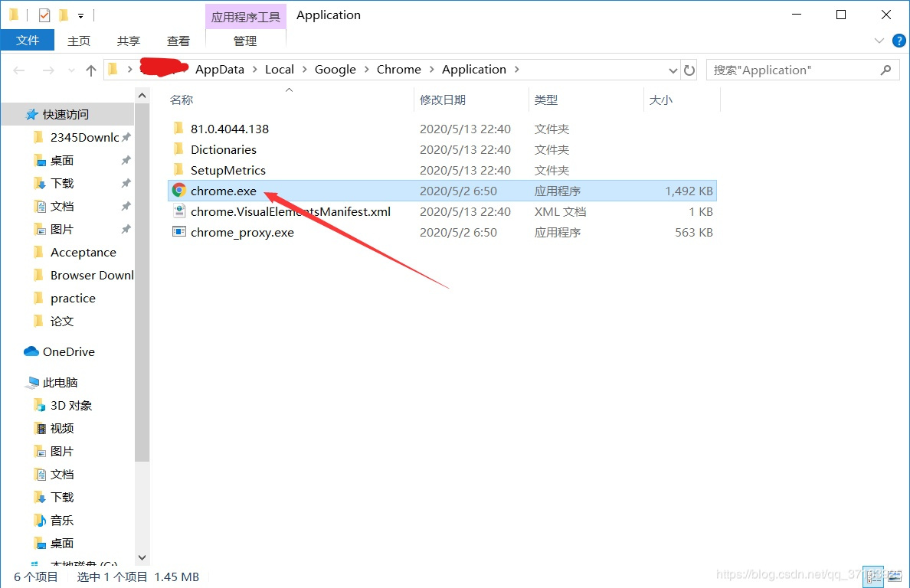Expand the address bar history dropdown
Image resolution: width=910 pixels, height=588 pixels.
point(673,69)
